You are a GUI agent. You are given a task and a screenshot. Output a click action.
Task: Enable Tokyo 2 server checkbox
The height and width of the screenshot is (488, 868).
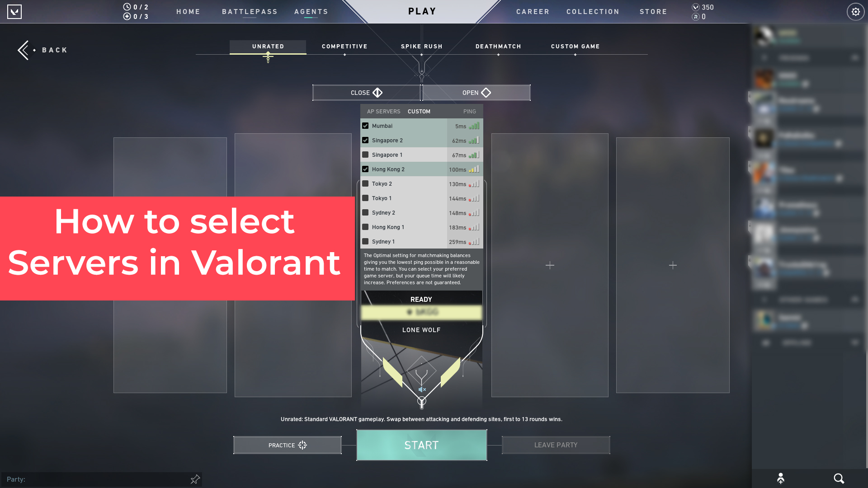point(365,183)
